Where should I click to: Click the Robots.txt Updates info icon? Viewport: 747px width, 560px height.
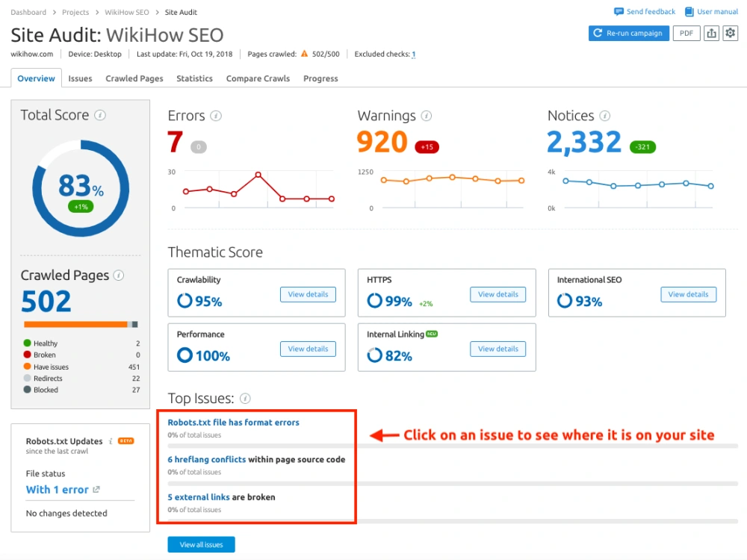click(111, 441)
